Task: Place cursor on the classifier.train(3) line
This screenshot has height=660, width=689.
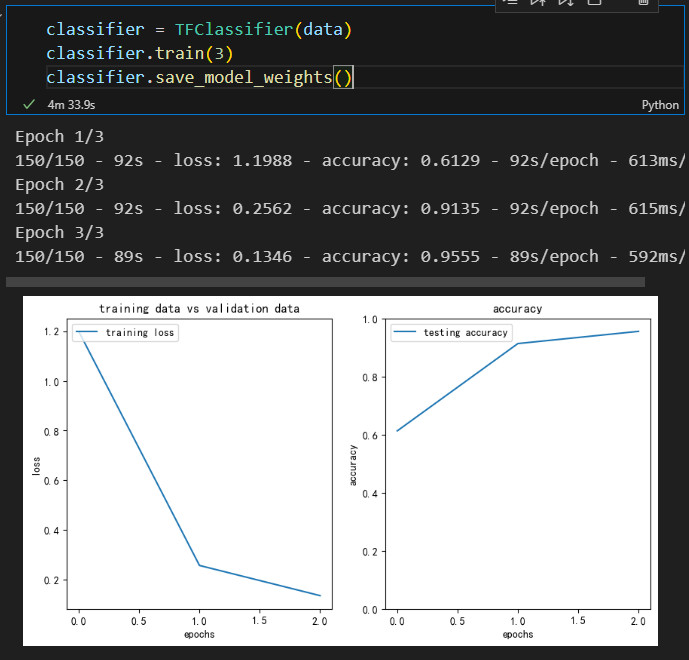Action: point(139,54)
